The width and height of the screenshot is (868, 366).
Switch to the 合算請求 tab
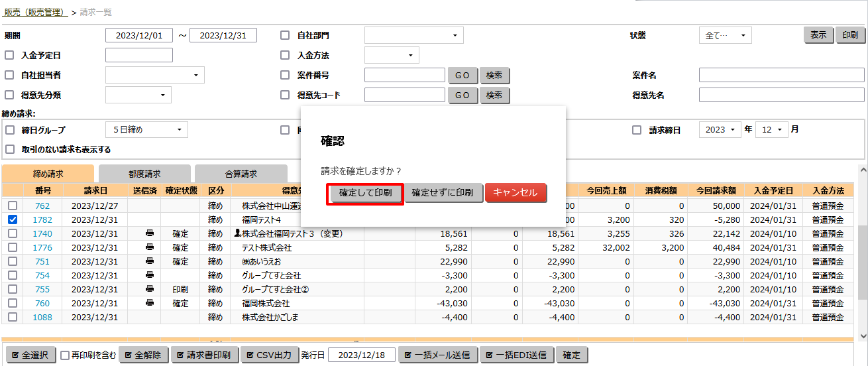tap(241, 174)
